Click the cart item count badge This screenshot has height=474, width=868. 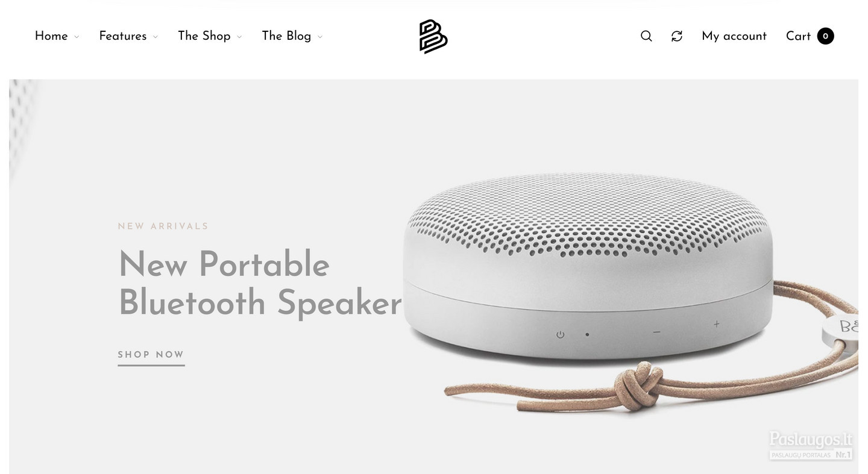[825, 36]
